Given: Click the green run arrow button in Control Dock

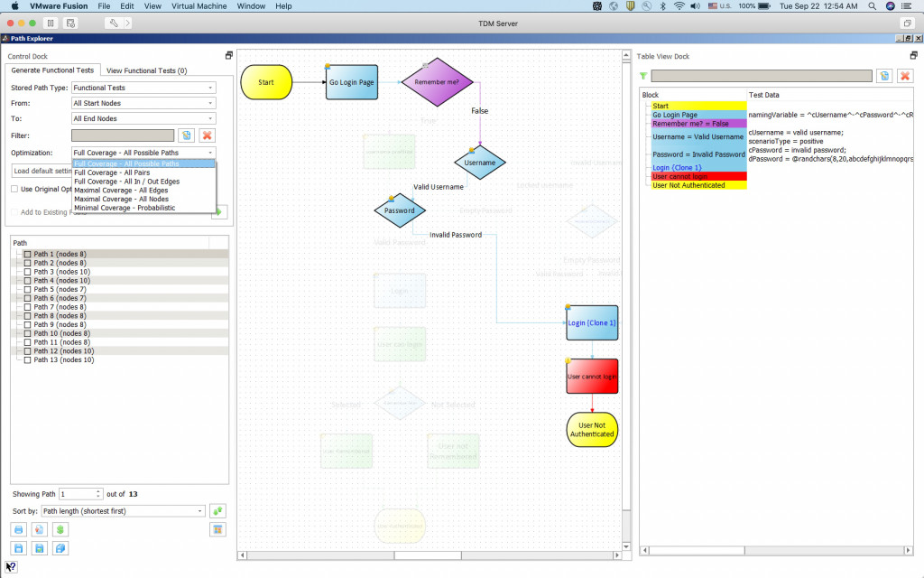Looking at the screenshot, I should tap(219, 211).
